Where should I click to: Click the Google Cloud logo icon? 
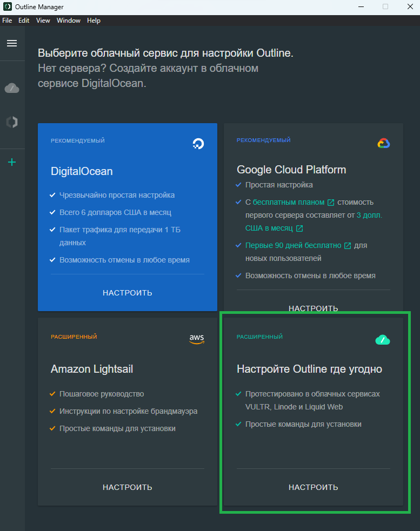click(x=384, y=143)
